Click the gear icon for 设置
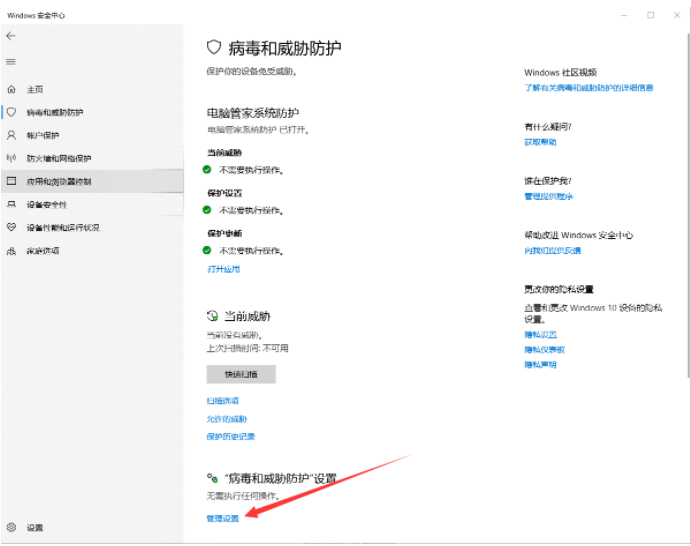Screen dimensions: 691x546 click(11, 527)
